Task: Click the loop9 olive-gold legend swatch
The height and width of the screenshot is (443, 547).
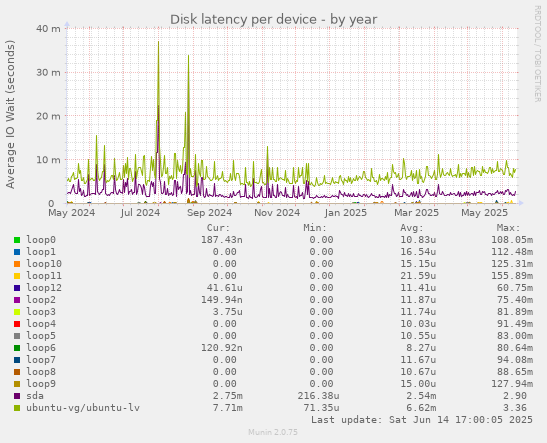Action: (x=17, y=384)
